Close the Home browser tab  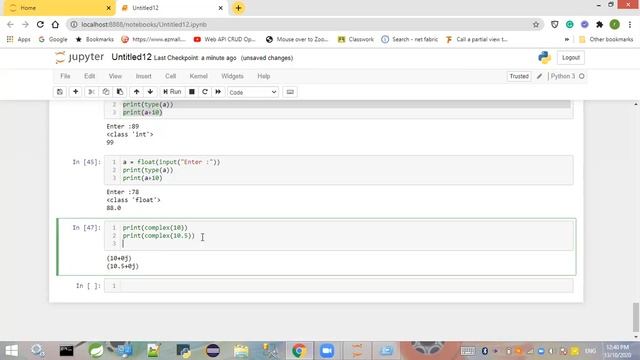coord(109,8)
